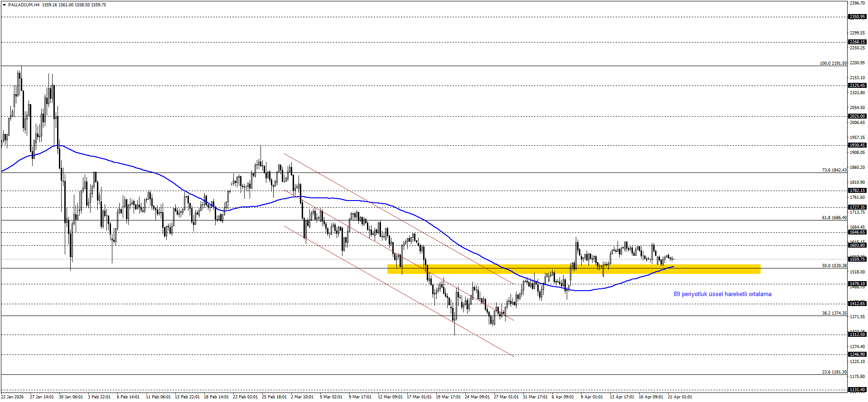Click the 2025.00 price level tag
Screen dimensions: 868x402
click(x=857, y=116)
